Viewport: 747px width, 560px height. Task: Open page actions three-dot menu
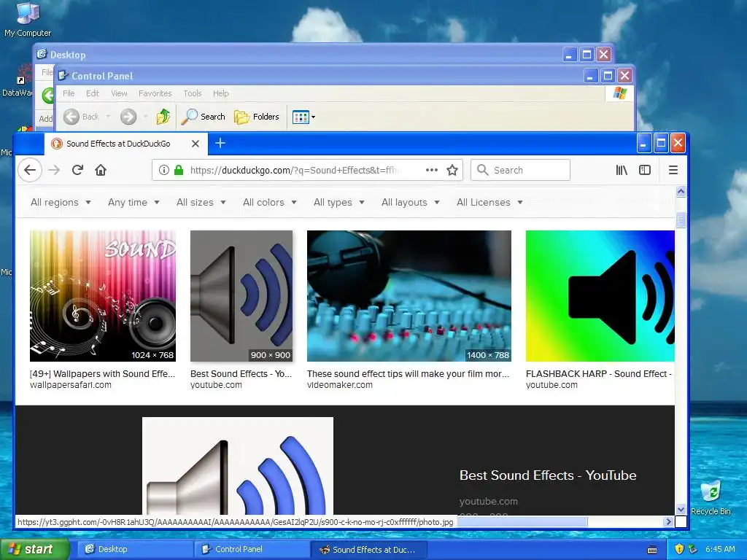[432, 170]
